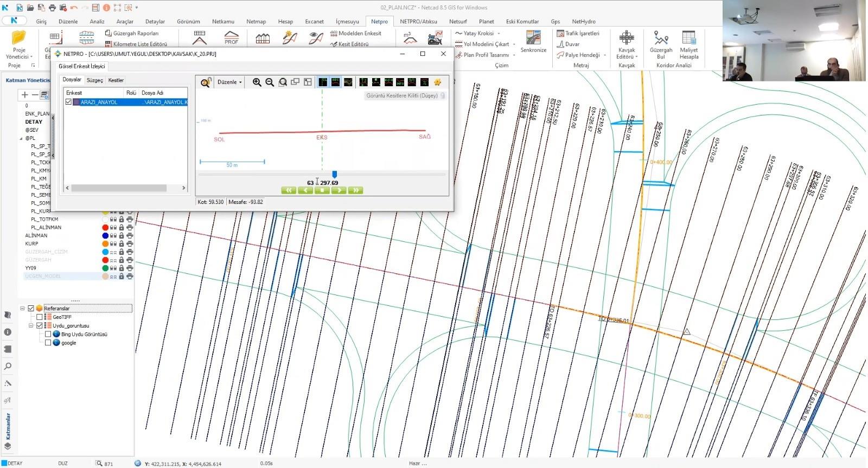Click the percent slope display icon

424,82
